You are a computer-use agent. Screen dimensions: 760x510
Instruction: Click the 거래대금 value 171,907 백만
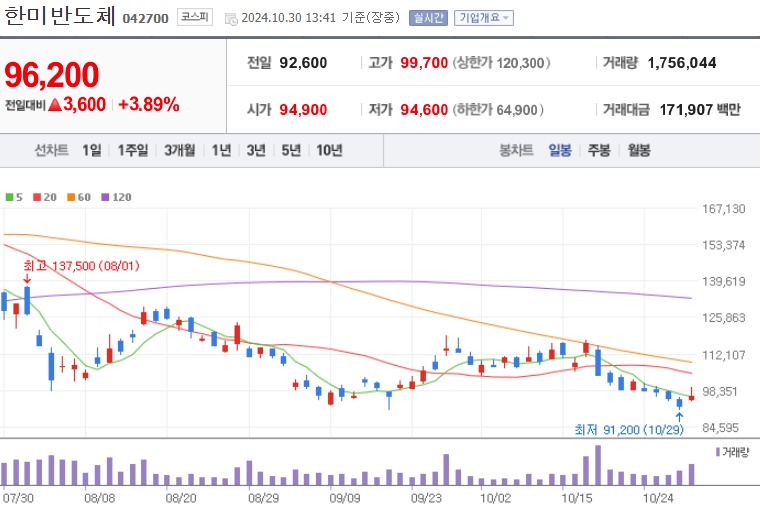coord(700,110)
